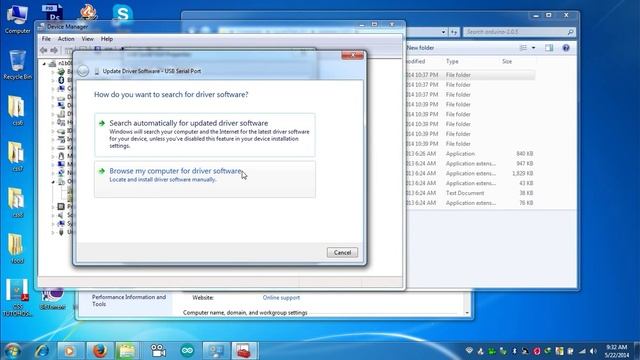Open the Computer desktop icon
640x360 pixels.
[x=17, y=19]
